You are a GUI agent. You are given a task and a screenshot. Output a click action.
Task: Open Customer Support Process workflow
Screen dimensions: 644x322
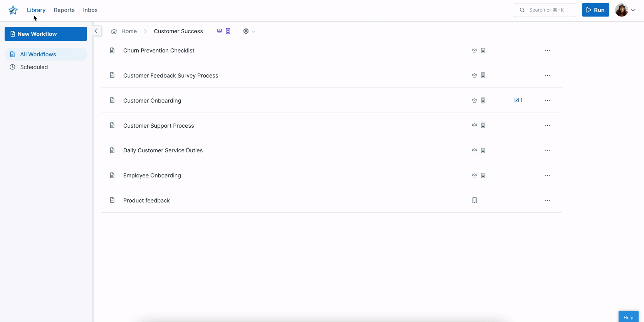point(159,126)
